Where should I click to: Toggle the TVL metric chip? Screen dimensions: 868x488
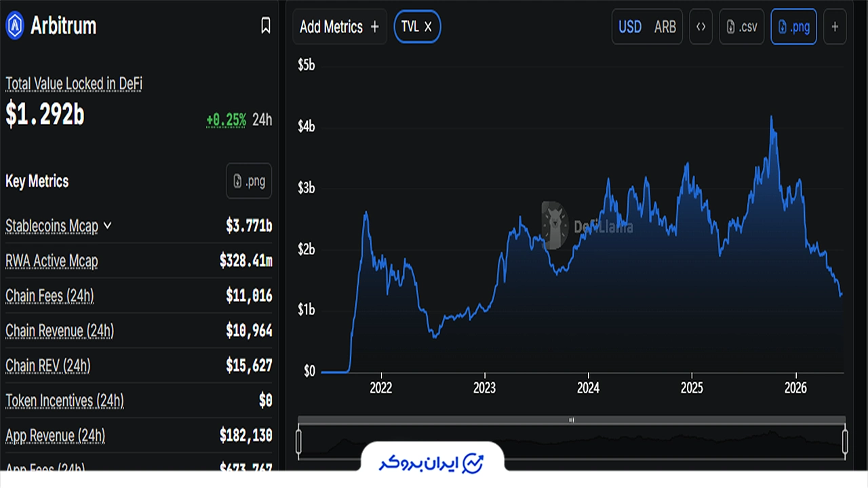[417, 27]
